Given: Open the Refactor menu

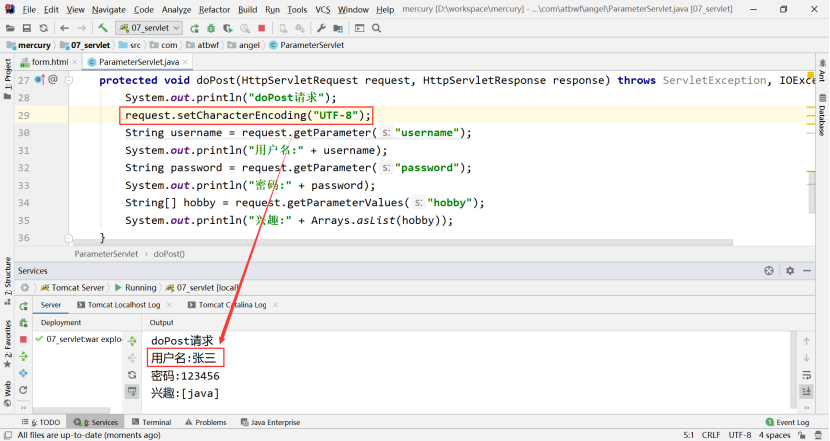Looking at the screenshot, I should (214, 10).
